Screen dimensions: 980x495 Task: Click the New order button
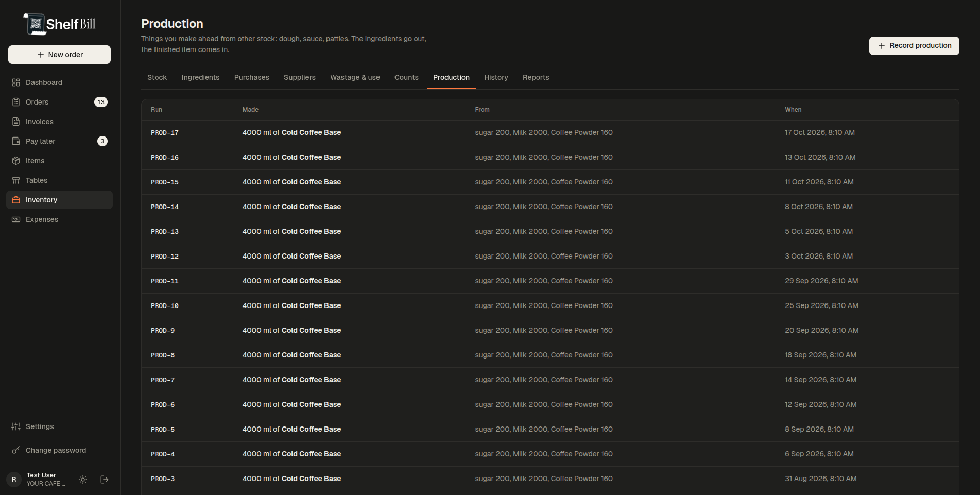(59, 55)
